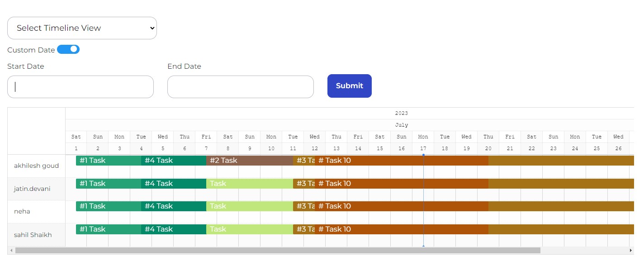Image resolution: width=644 pixels, height=261 pixels.
Task: Click #3 Task bar in sahil Shaikh row
Action: point(304,229)
